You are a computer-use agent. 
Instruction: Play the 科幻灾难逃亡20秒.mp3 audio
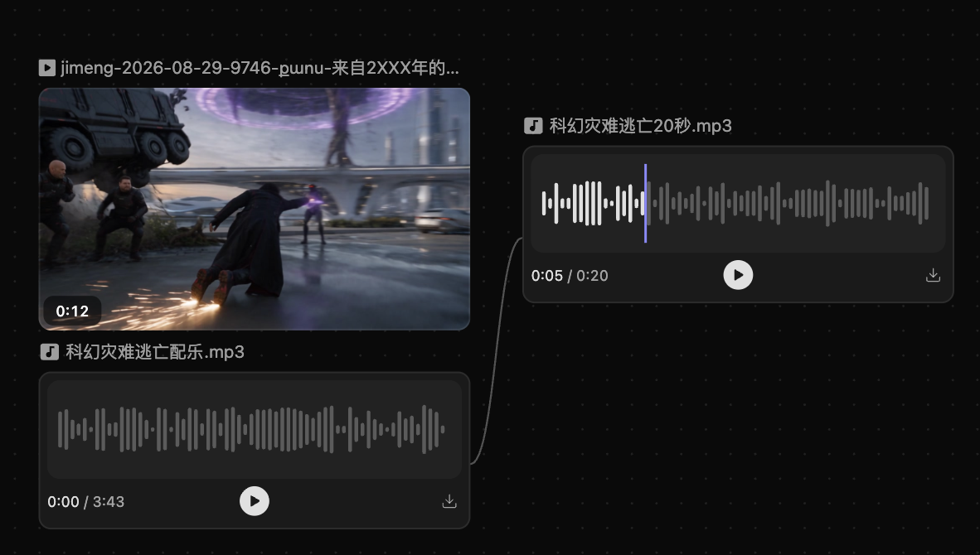pyautogui.click(x=738, y=275)
